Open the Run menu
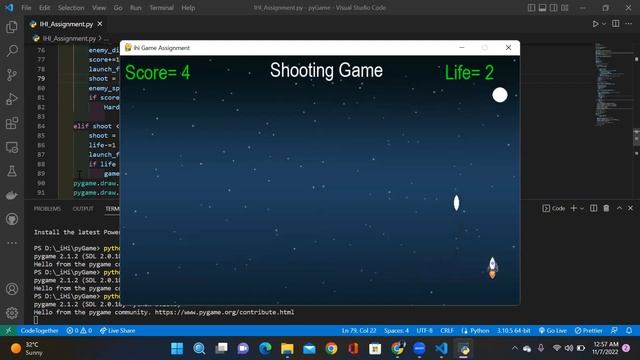 [x=136, y=8]
